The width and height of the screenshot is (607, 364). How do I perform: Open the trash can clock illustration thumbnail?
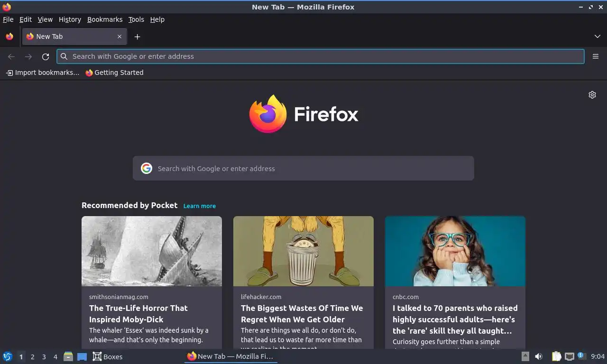(x=303, y=251)
